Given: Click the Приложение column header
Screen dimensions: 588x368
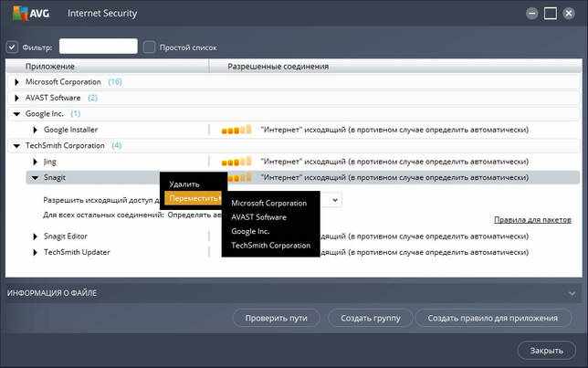Looking at the screenshot, I should tap(107, 67).
